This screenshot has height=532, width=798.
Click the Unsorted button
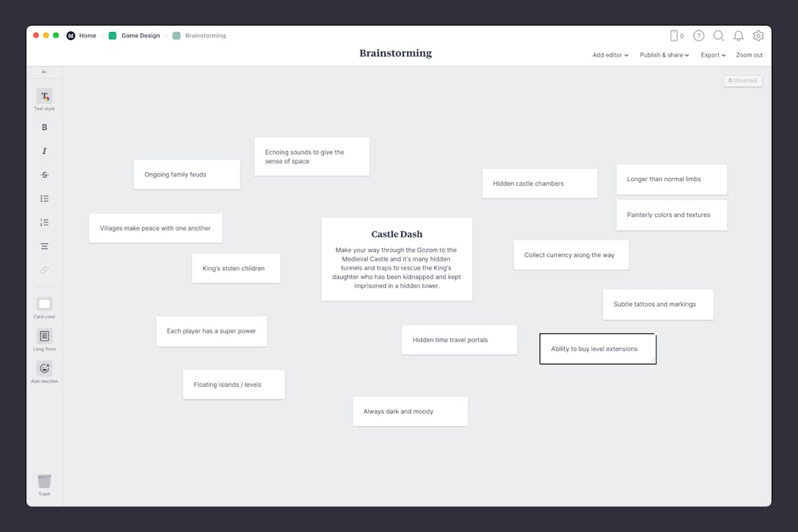click(x=743, y=81)
